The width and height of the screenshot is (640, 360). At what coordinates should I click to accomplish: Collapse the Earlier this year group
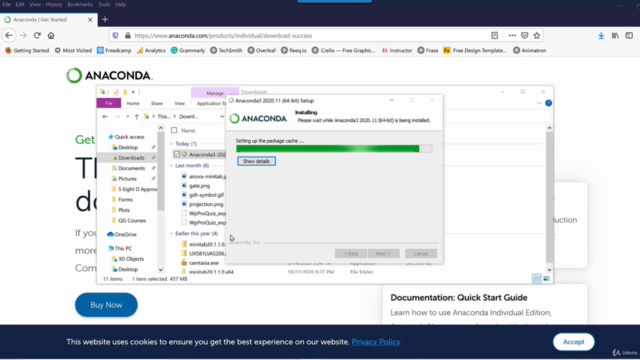[171, 233]
